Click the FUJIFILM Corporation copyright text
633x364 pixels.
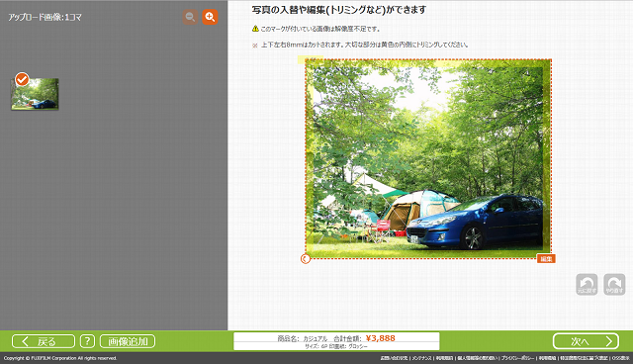[x=60, y=358]
